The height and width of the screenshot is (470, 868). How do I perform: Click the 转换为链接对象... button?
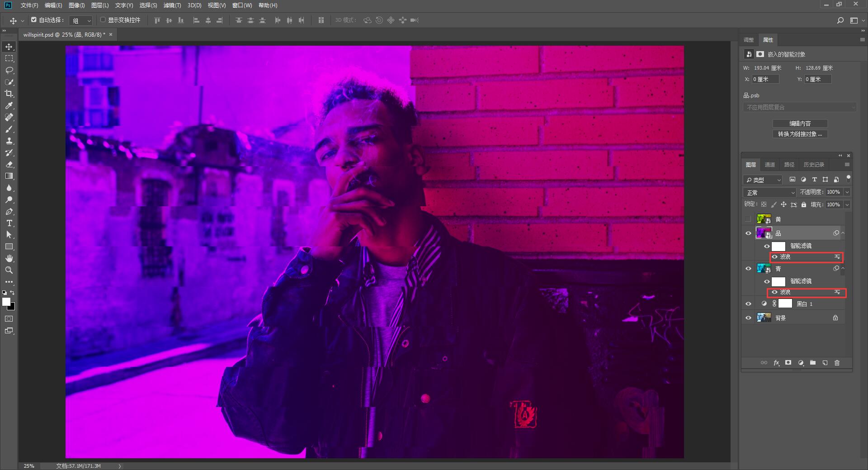point(800,134)
